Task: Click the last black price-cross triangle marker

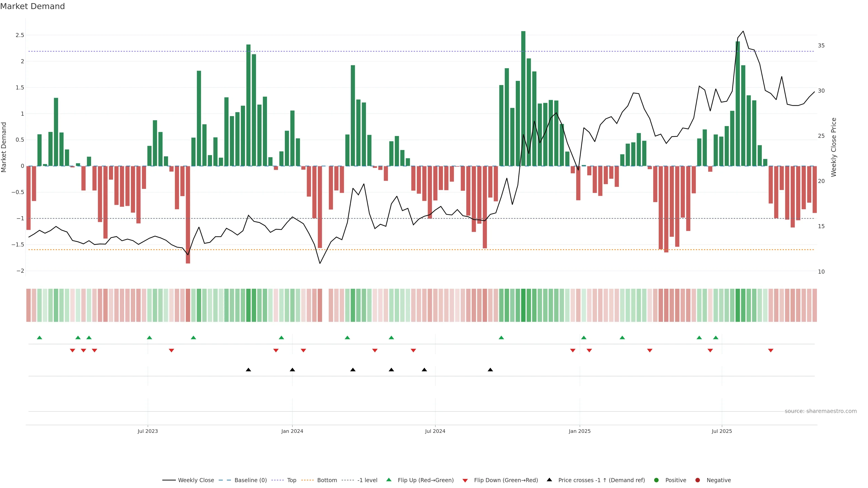Action: 490,370
